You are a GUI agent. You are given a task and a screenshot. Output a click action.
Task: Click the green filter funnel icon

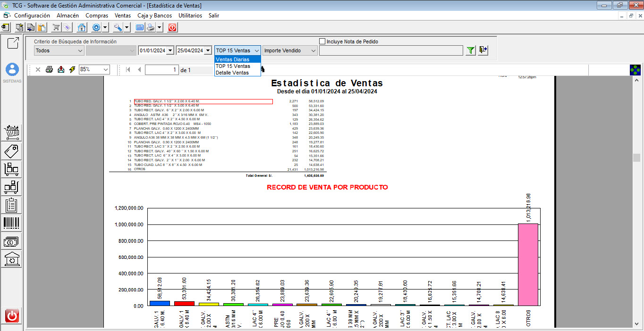470,50
